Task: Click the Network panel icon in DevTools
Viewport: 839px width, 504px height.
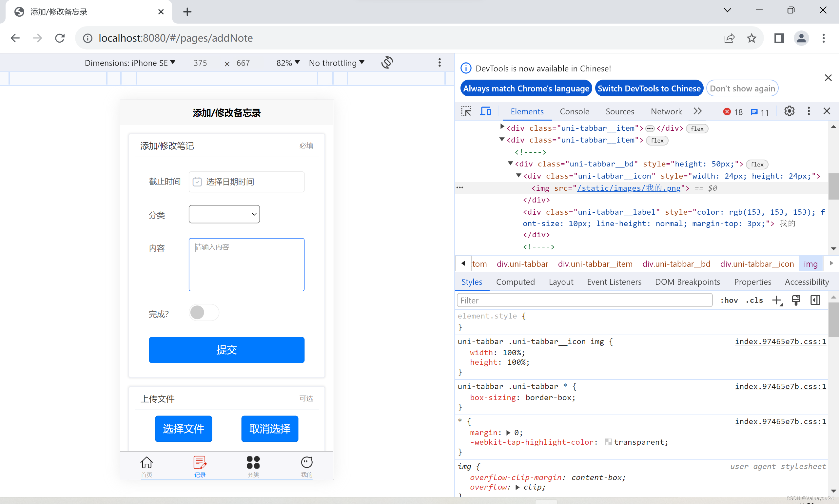Action: coord(666,111)
